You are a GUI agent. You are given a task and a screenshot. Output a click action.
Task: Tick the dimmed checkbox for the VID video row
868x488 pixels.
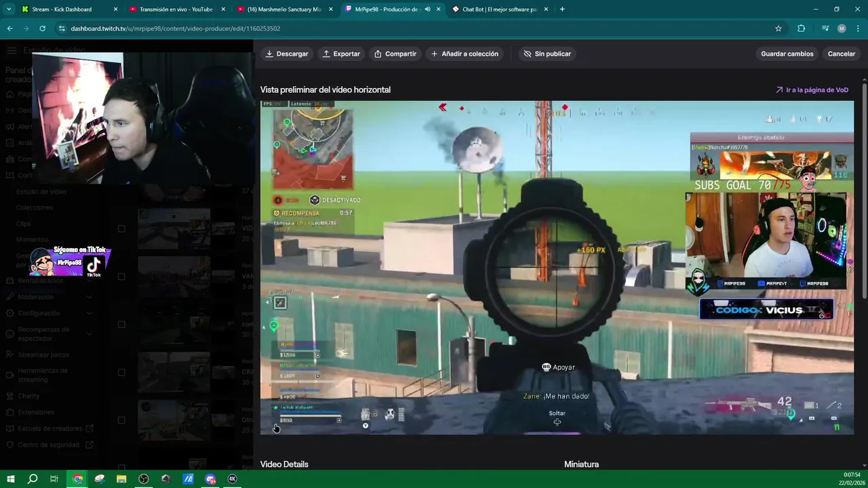pyautogui.click(x=121, y=228)
